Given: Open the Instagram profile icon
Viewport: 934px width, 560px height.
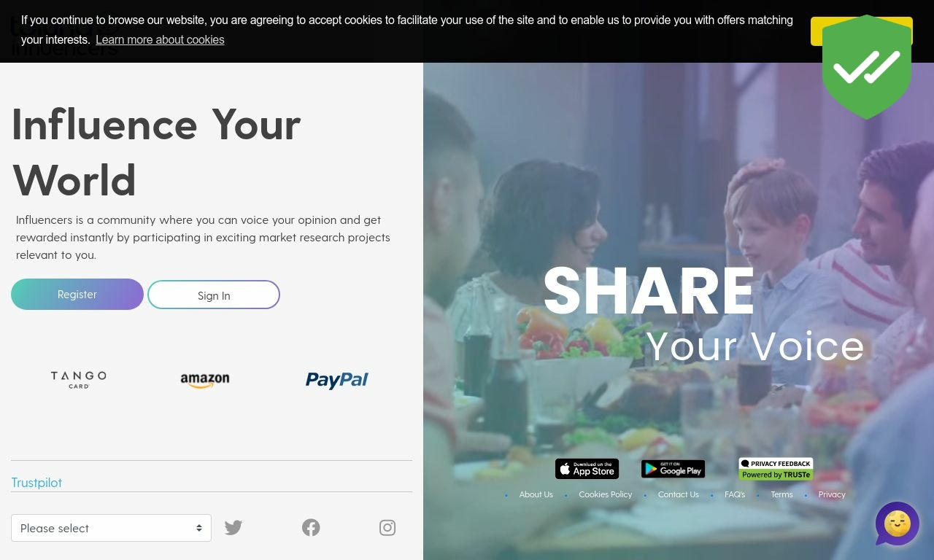Looking at the screenshot, I should [x=387, y=527].
